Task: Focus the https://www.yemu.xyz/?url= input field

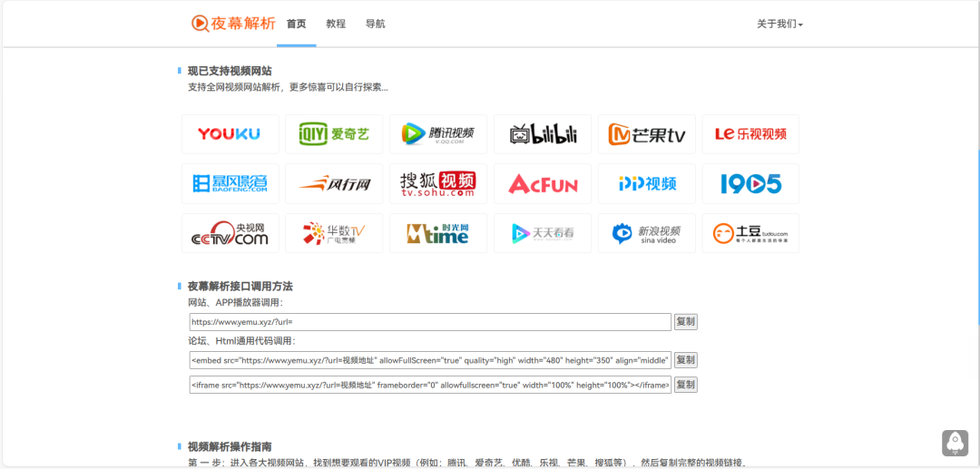Action: [x=431, y=322]
